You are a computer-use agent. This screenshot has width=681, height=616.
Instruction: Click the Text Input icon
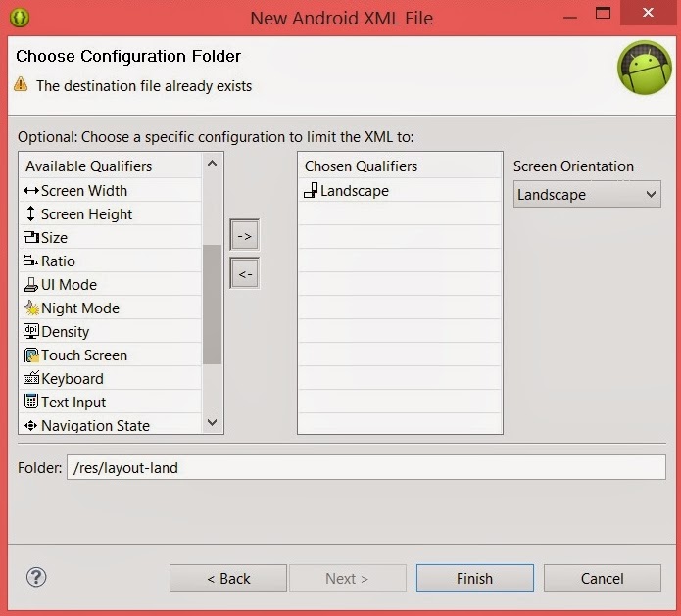tap(30, 402)
